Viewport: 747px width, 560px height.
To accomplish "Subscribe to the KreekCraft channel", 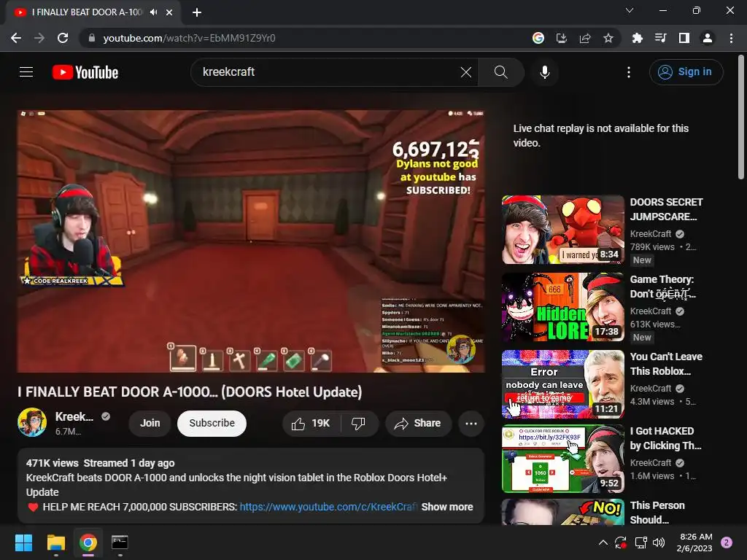I will [x=212, y=423].
